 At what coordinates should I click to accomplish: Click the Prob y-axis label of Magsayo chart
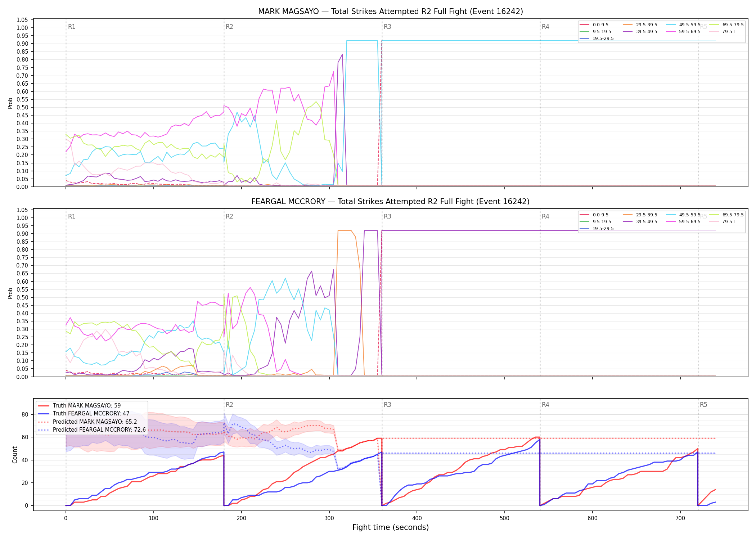10,103
